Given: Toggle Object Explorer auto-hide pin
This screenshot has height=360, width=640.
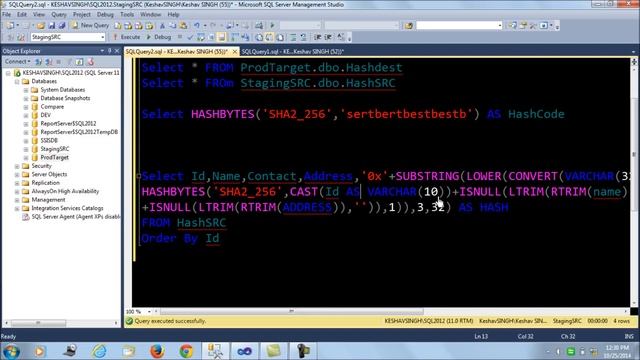Looking at the screenshot, I should point(109,51).
